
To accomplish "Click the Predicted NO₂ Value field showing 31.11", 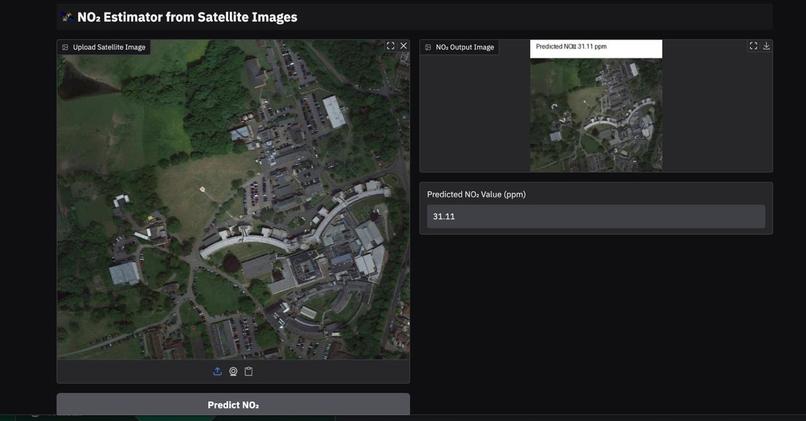I will [x=596, y=216].
